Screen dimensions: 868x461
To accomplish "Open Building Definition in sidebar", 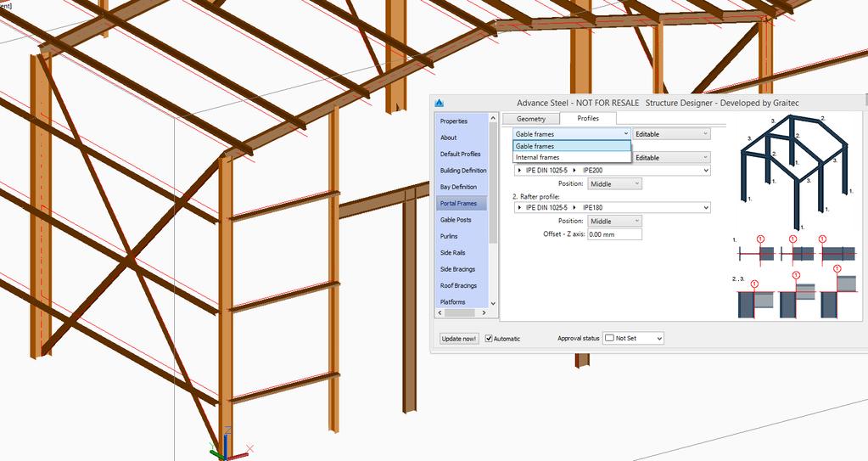I will (x=463, y=170).
